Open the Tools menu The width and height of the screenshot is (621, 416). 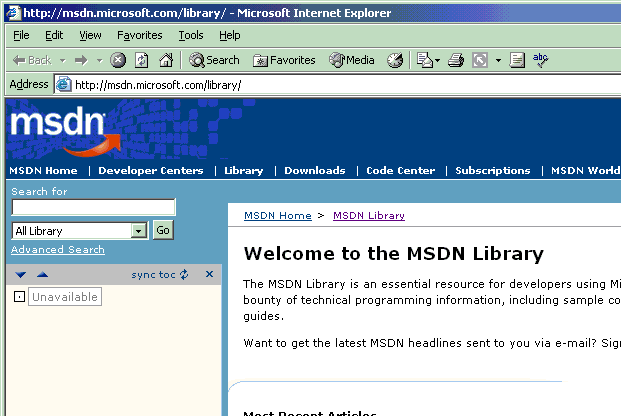point(190,35)
